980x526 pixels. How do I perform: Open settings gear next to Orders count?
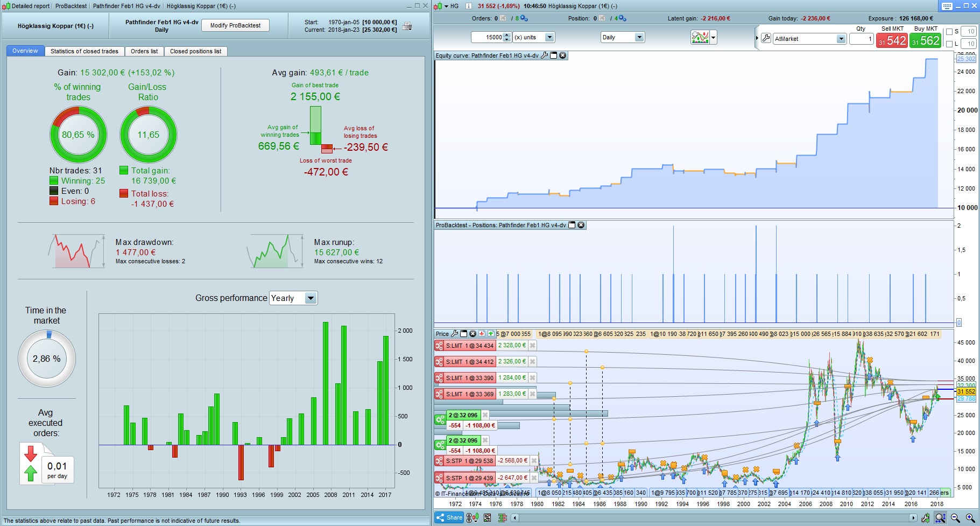click(x=524, y=18)
